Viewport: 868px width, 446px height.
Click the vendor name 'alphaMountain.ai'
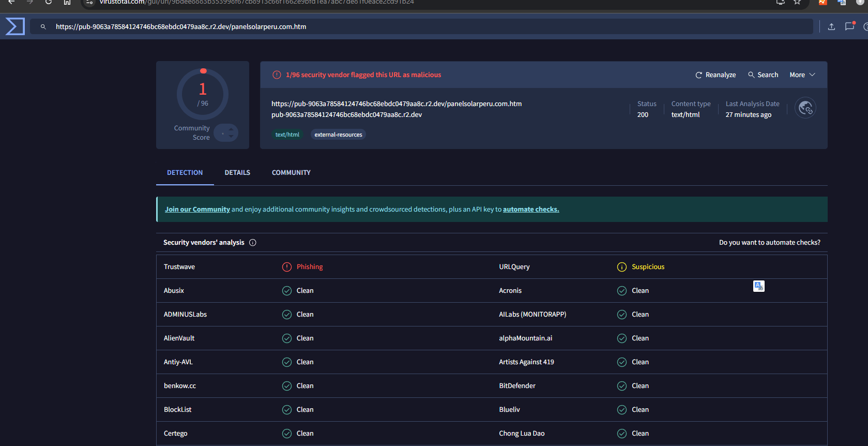point(525,338)
